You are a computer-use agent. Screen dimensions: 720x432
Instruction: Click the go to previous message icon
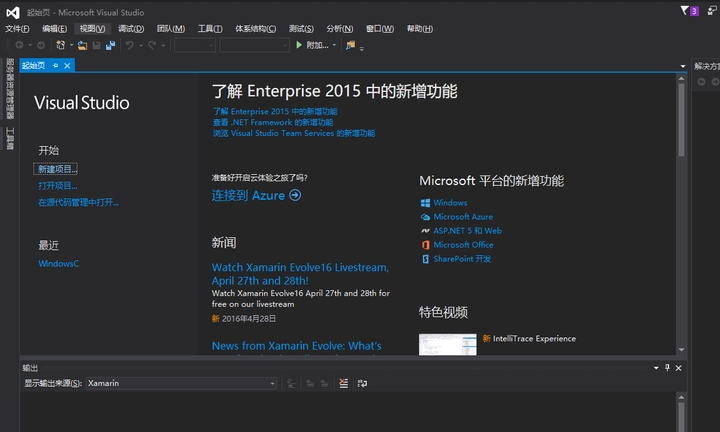(310, 383)
